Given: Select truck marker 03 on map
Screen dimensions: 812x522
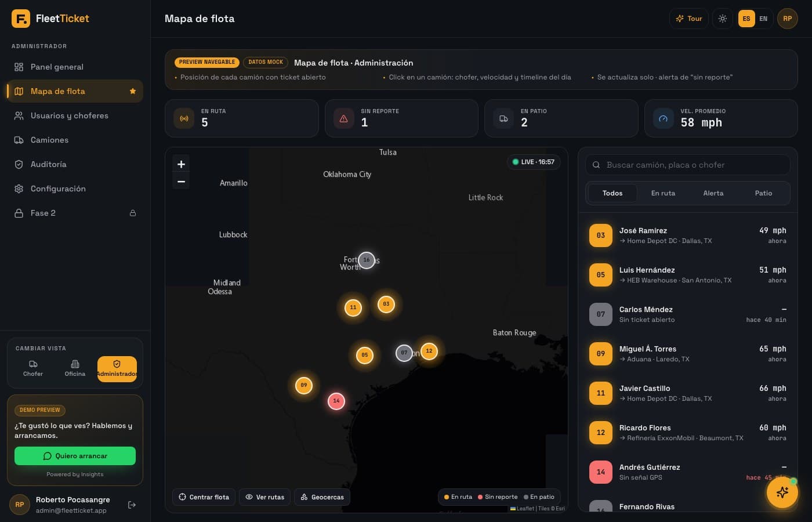Looking at the screenshot, I should click(386, 304).
